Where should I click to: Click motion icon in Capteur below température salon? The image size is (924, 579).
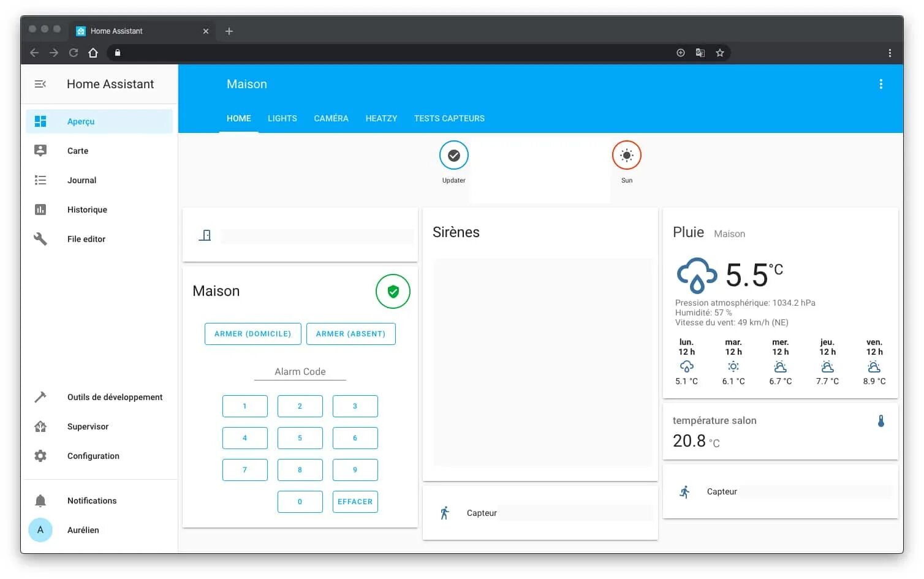pos(685,491)
